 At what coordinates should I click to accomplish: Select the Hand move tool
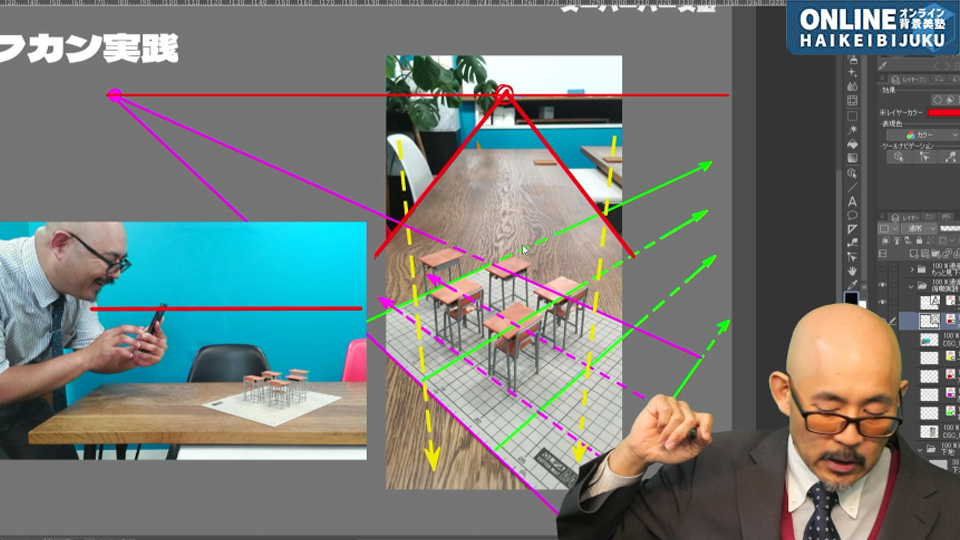point(852,270)
